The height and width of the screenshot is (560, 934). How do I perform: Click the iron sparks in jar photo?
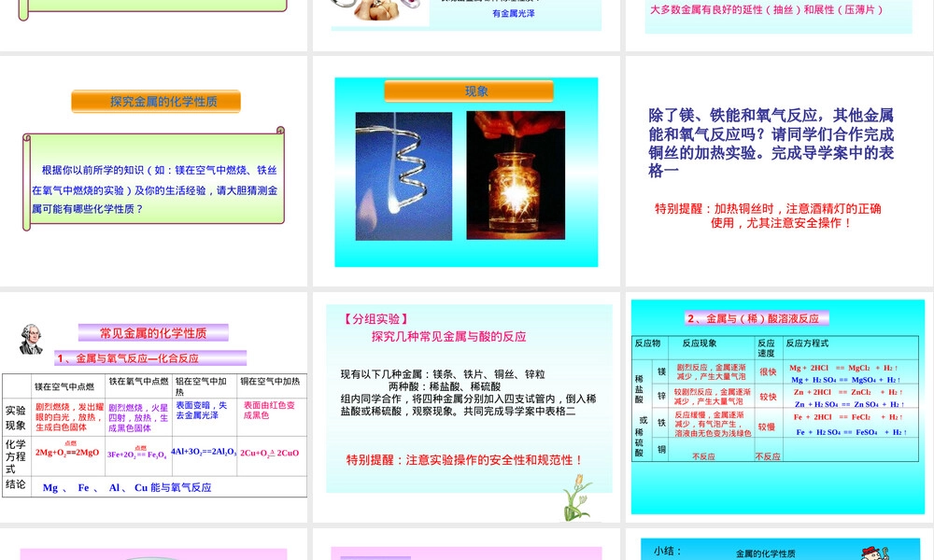coord(516,175)
